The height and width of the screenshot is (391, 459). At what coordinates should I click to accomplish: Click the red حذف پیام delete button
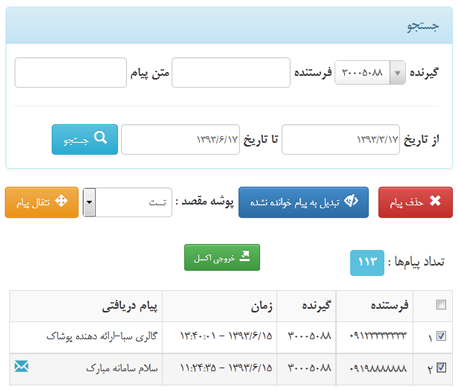coord(415,202)
